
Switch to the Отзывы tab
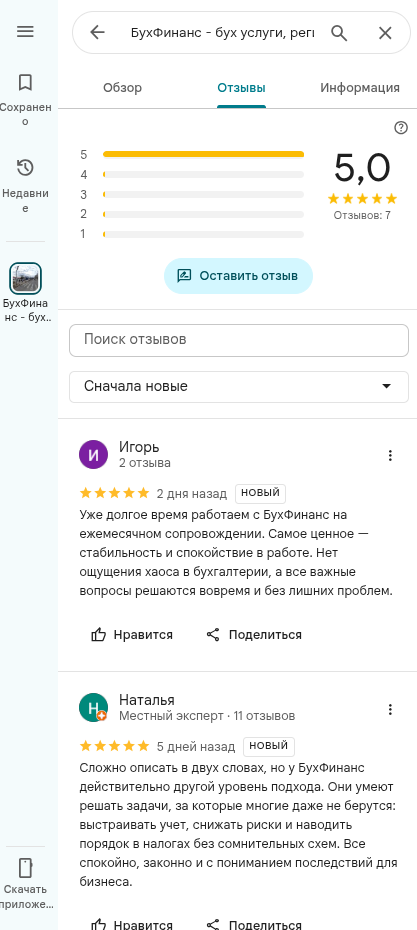[241, 88]
